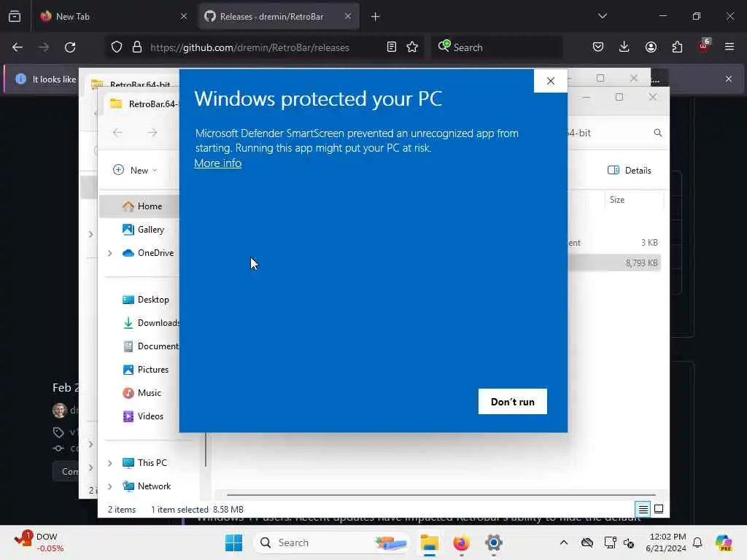This screenshot has height=560, width=747.
Task: Open Videos folder in sidebar
Action: pos(143,416)
